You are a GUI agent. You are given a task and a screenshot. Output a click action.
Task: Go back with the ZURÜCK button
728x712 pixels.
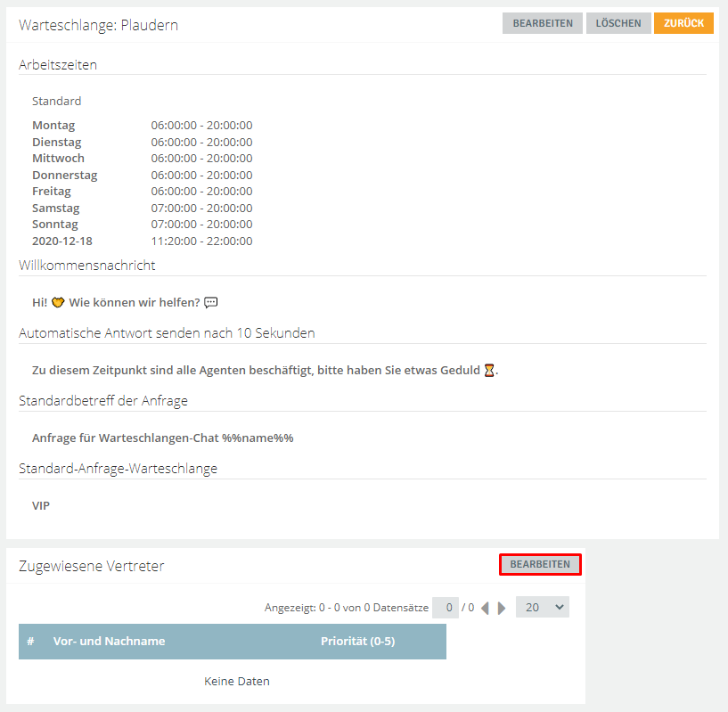coord(683,23)
